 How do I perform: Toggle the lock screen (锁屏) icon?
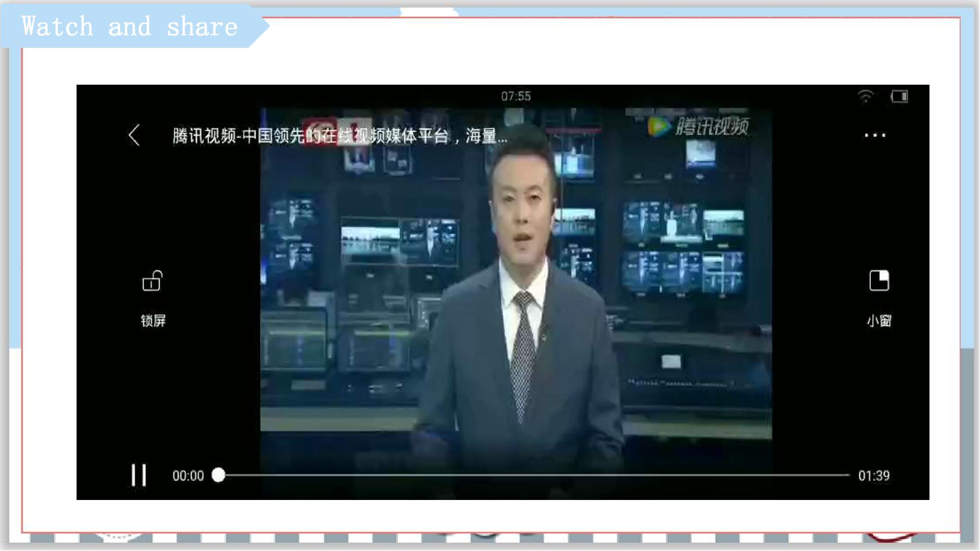point(152,281)
